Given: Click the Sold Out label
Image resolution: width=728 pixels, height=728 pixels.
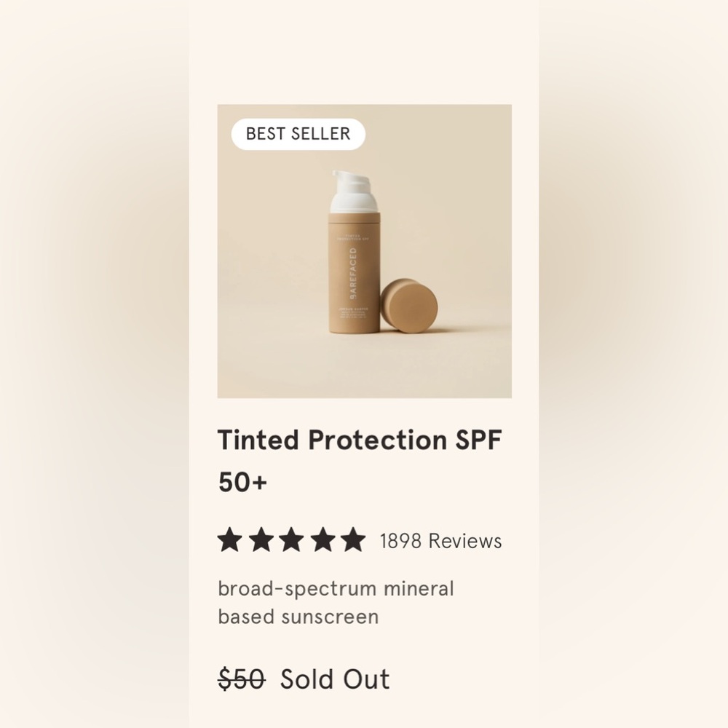Looking at the screenshot, I should coord(334,678).
